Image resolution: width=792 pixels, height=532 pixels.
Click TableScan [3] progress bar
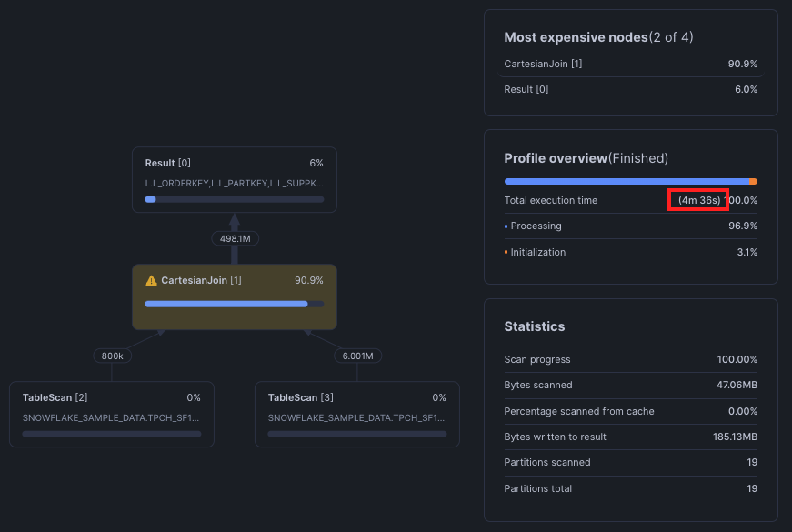pos(357,434)
